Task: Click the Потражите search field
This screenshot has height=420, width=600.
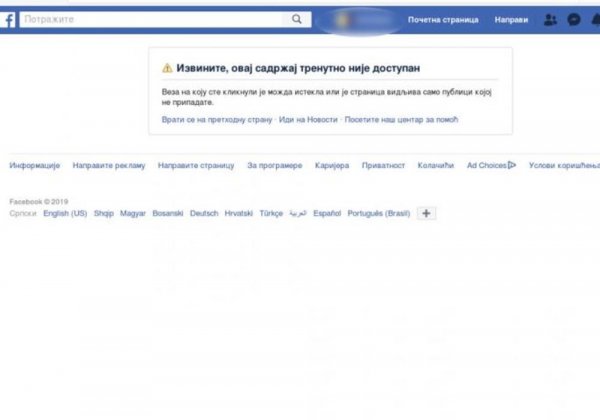Action: pyautogui.click(x=150, y=19)
